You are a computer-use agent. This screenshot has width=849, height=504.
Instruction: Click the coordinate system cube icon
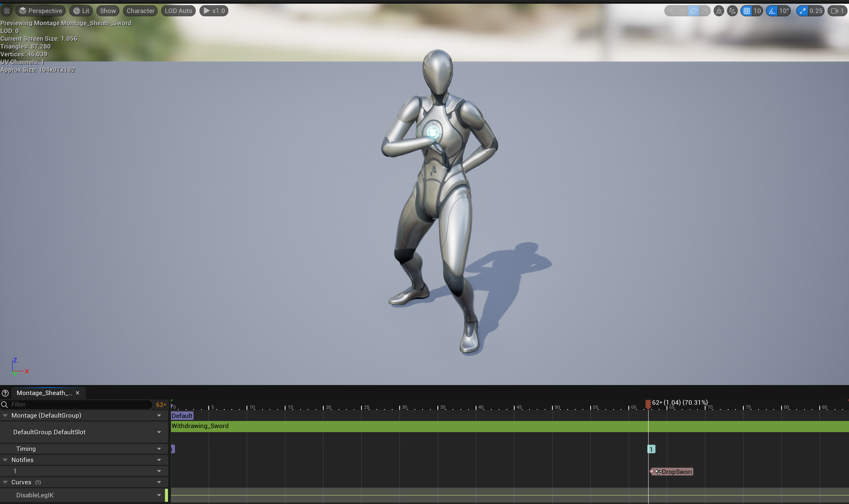point(718,11)
